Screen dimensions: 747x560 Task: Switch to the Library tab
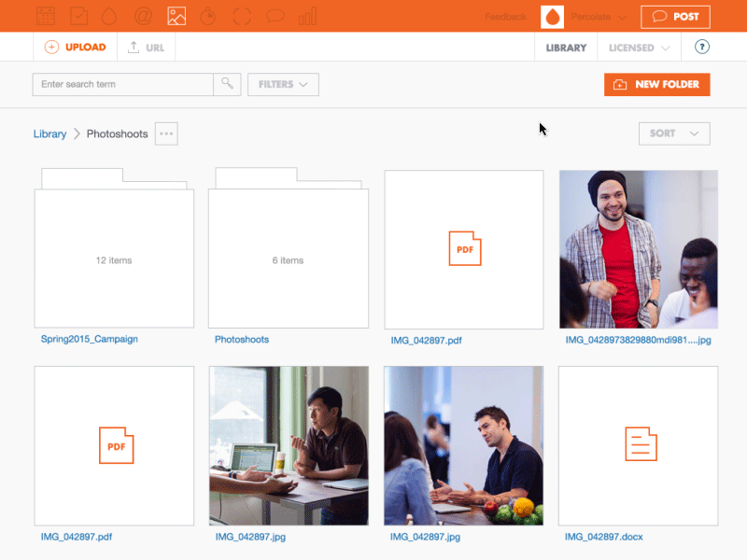point(566,48)
